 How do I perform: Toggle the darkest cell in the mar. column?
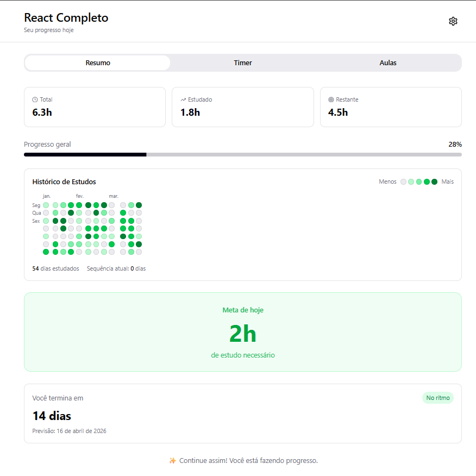(x=139, y=205)
